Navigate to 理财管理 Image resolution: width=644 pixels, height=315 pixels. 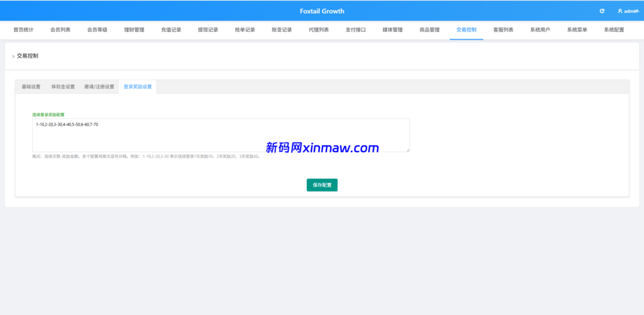(x=134, y=30)
